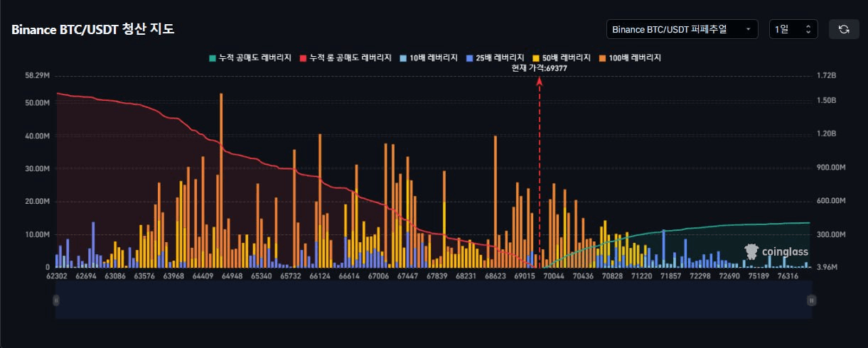Click the 900.00M right axis value
868x348 pixels.
point(831,168)
